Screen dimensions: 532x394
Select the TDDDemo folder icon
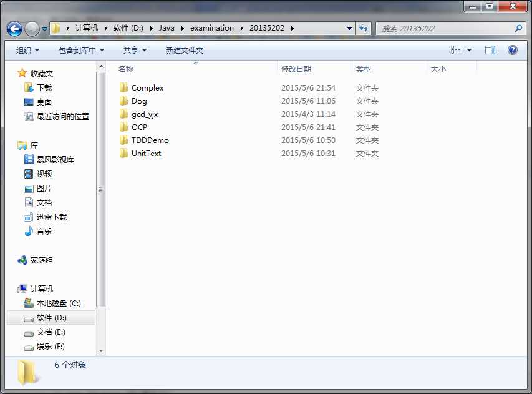[124, 140]
